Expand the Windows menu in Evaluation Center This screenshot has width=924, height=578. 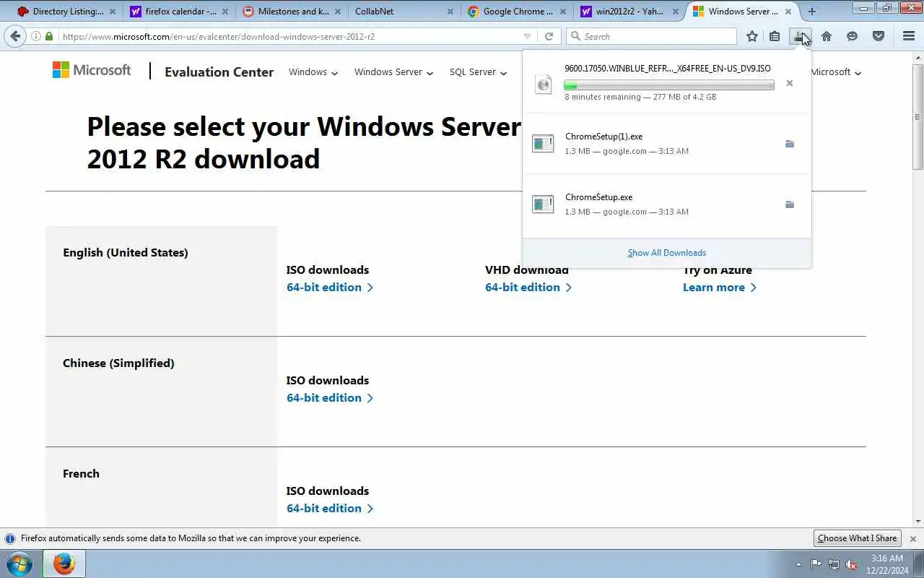click(x=313, y=72)
